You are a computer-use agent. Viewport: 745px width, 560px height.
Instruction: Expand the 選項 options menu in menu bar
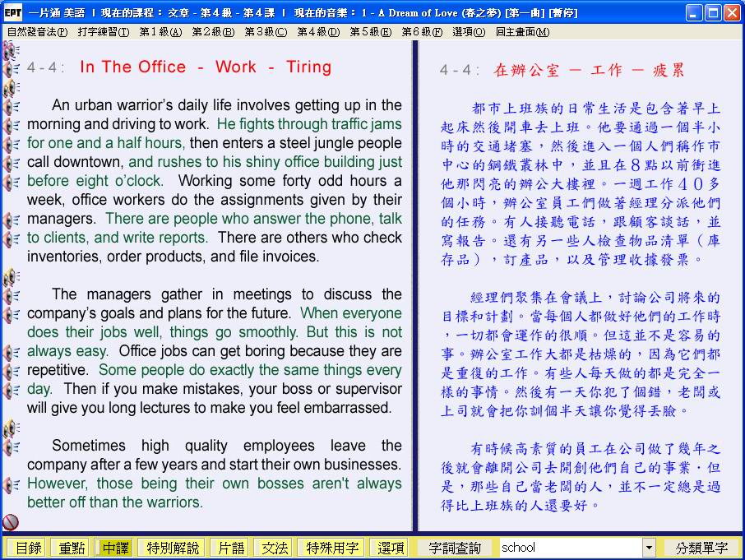click(x=468, y=32)
